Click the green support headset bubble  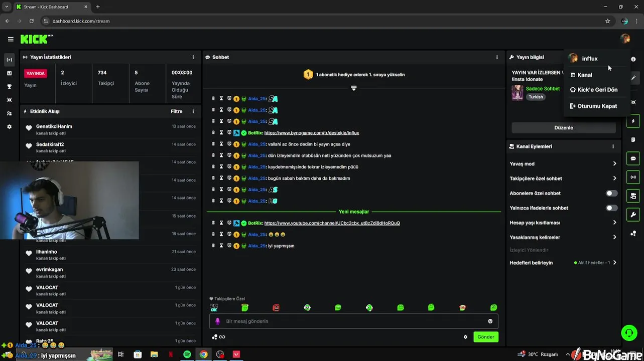[629, 332]
